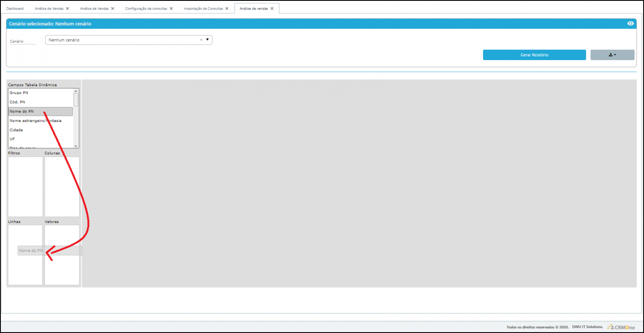Open the download options dropdown button
The width and height of the screenshot is (644, 333).
[612, 55]
